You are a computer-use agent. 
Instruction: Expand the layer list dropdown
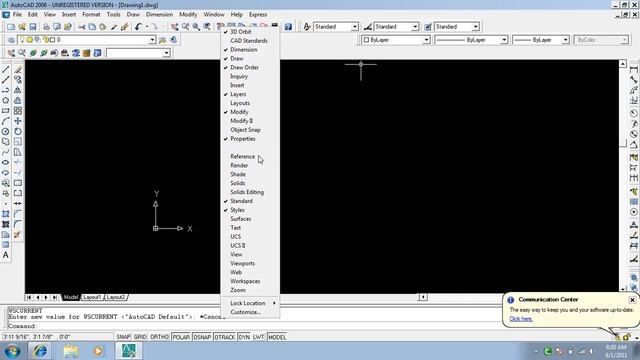click(152, 40)
